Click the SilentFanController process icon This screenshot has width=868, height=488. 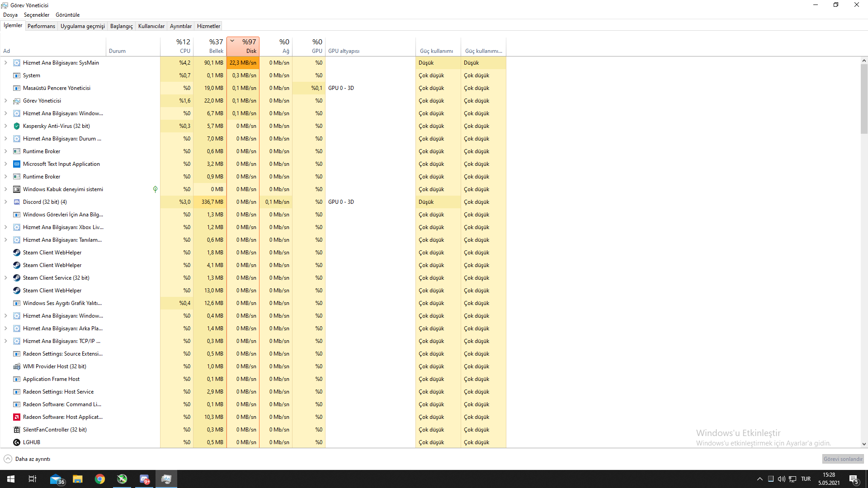pyautogui.click(x=17, y=430)
